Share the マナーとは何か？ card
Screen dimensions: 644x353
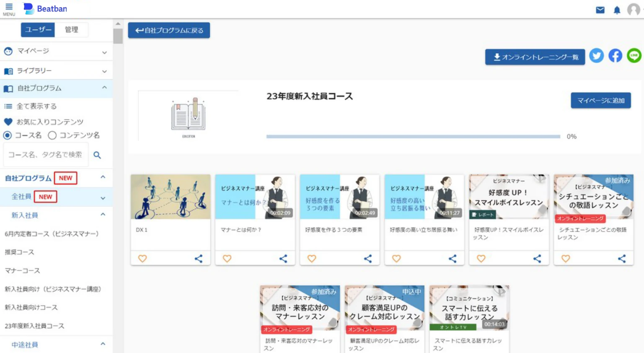tap(283, 259)
